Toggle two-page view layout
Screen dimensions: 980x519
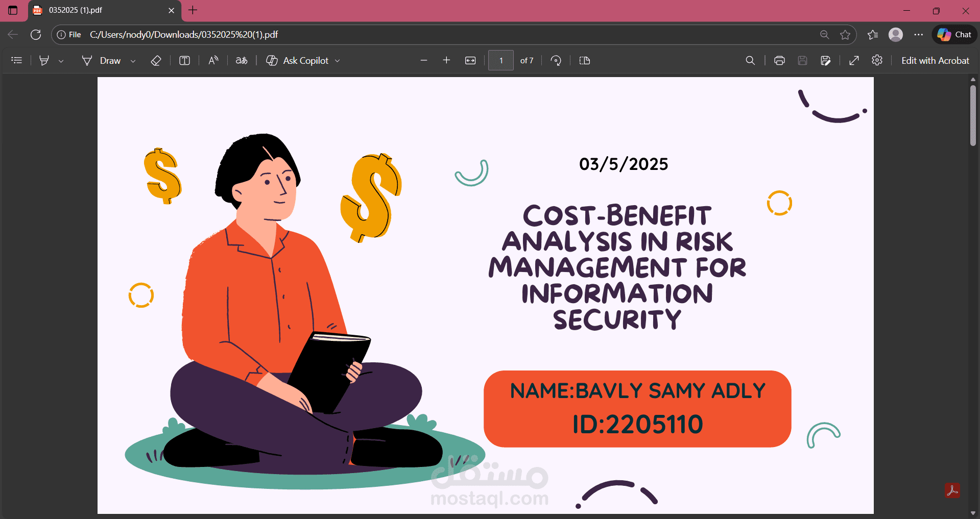pyautogui.click(x=584, y=60)
